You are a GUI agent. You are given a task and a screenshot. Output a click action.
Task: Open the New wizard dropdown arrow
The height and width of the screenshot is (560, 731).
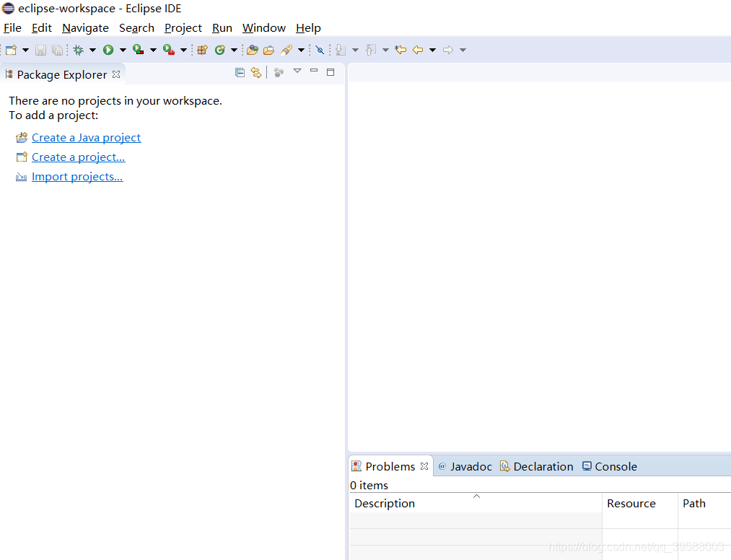tap(25, 50)
